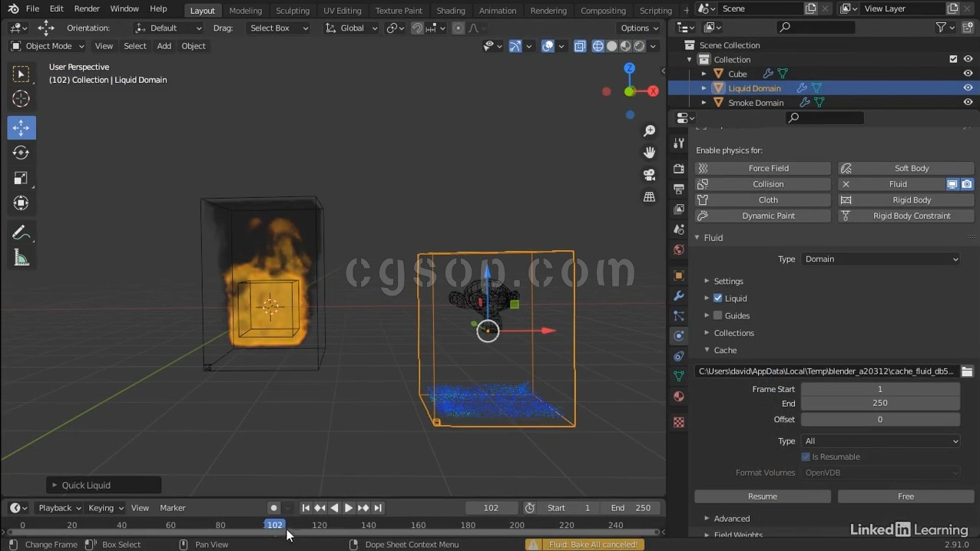Toggle X-Ray mode in viewport header
The image size is (980, 551).
580,46
